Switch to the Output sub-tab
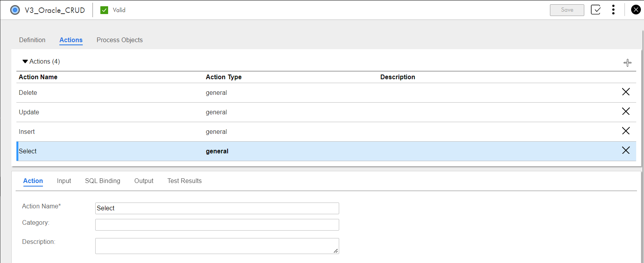 click(144, 181)
